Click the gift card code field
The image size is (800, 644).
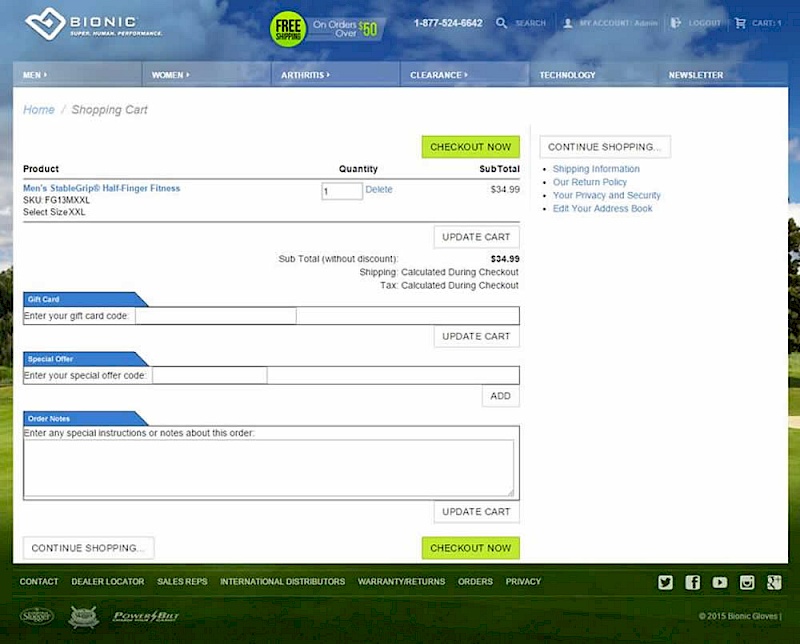(x=216, y=316)
